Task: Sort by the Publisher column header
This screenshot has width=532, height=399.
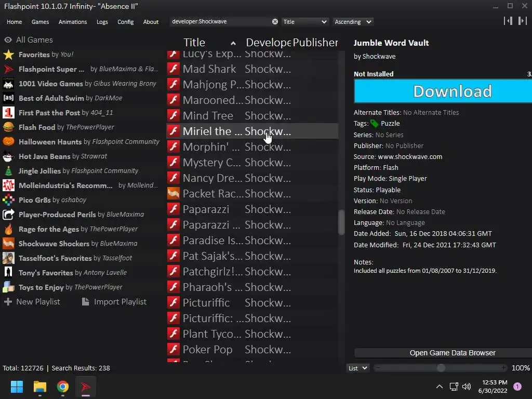Action: pos(315,43)
